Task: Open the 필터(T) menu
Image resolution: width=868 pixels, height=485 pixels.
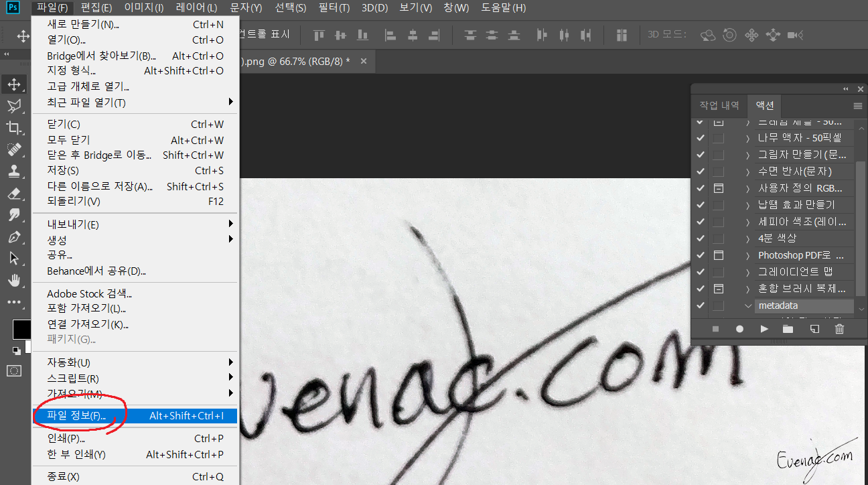Action: click(x=334, y=8)
